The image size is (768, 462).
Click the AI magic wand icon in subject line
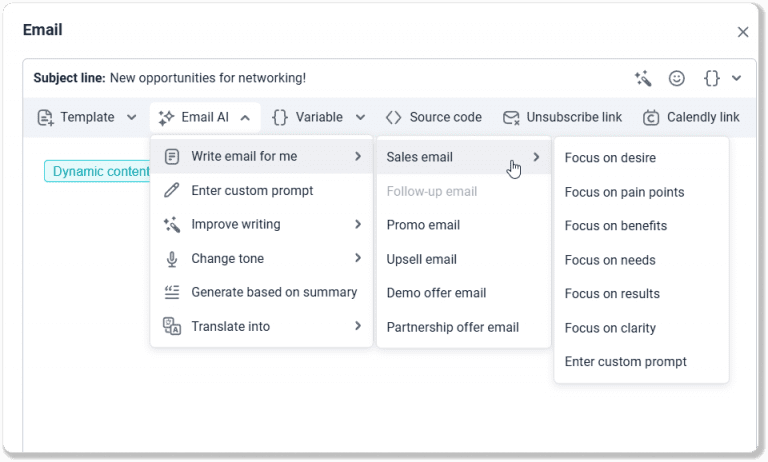(643, 78)
